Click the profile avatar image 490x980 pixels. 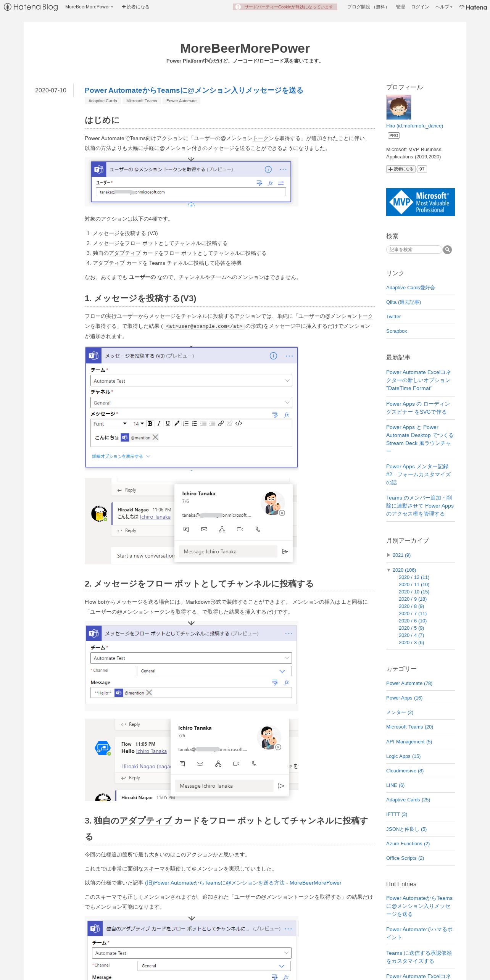point(398,107)
